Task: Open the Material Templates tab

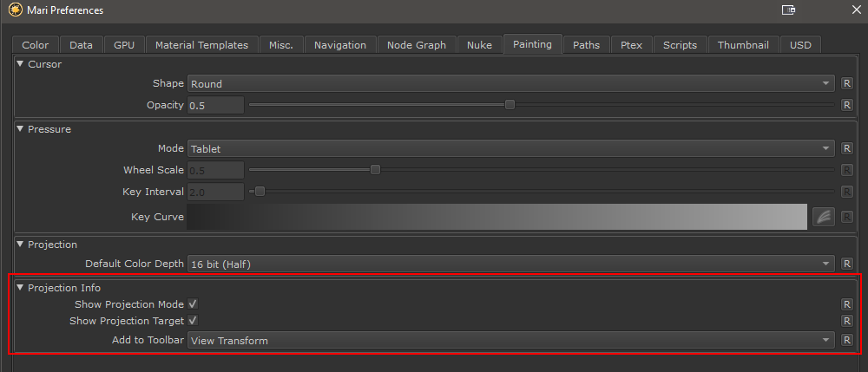Action: (201, 44)
